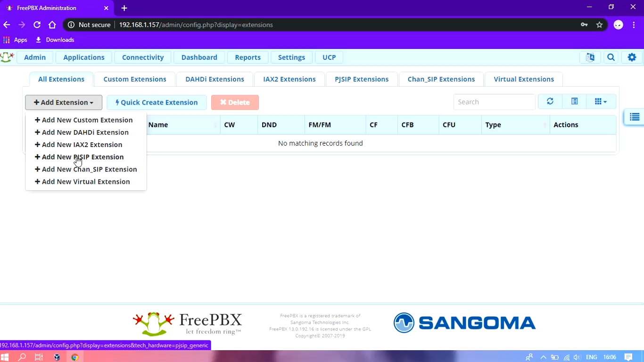Image resolution: width=644 pixels, height=362 pixels.
Task: Switch to the Custom Extensions tab
Action: pyautogui.click(x=135, y=79)
